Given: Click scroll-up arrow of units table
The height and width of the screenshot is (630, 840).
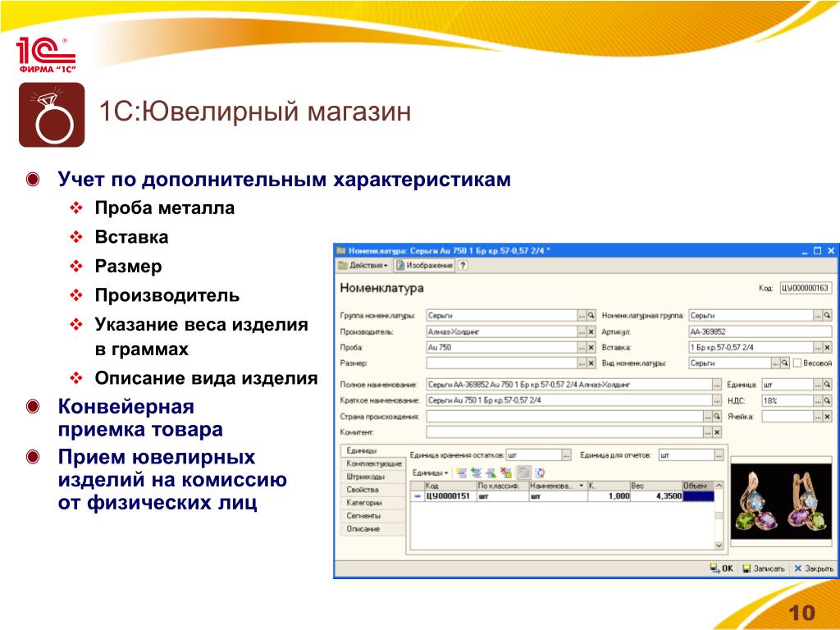Looking at the screenshot, I should 719,486.
